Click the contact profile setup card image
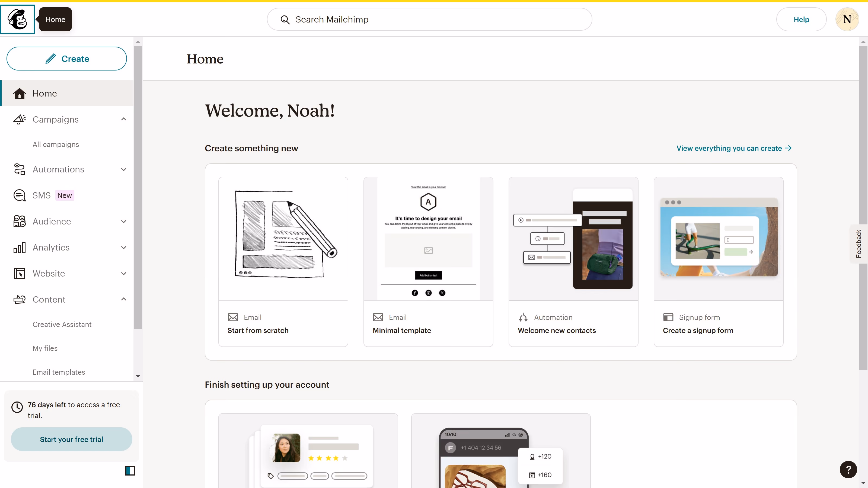 click(x=308, y=451)
